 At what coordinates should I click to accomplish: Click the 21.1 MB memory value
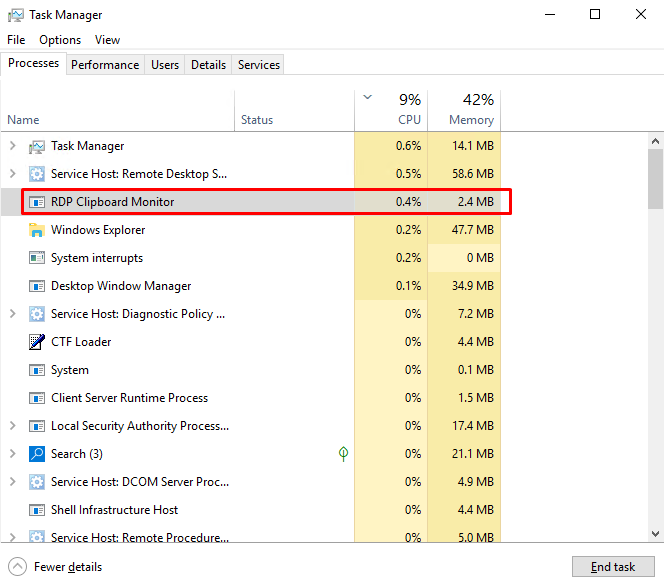(473, 454)
